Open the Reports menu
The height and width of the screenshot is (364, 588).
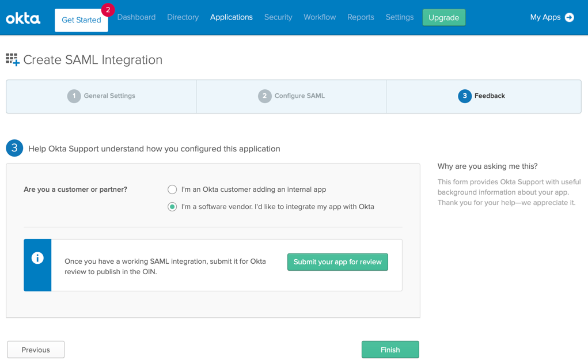(361, 17)
